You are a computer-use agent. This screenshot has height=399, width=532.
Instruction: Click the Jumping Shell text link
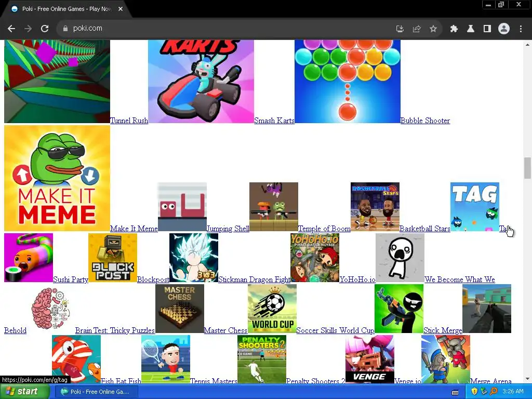pyautogui.click(x=228, y=229)
